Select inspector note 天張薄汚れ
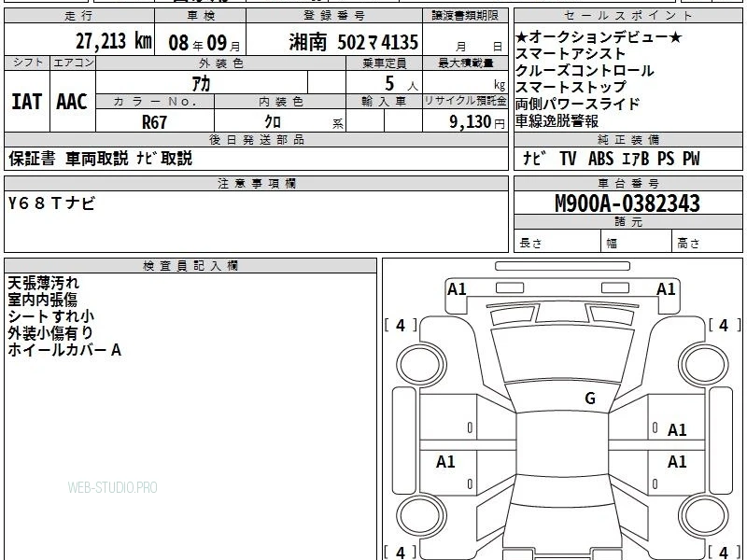The height and width of the screenshot is (560, 747). point(43,283)
